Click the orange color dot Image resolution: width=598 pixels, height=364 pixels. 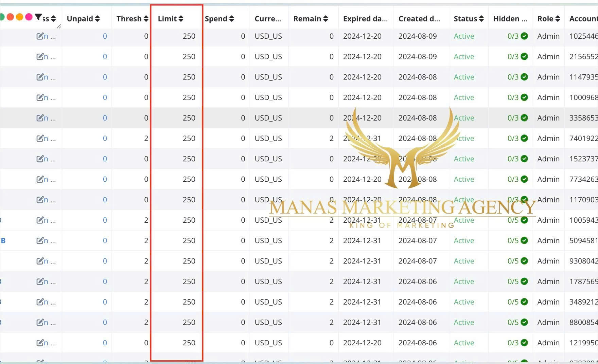[x=20, y=17]
